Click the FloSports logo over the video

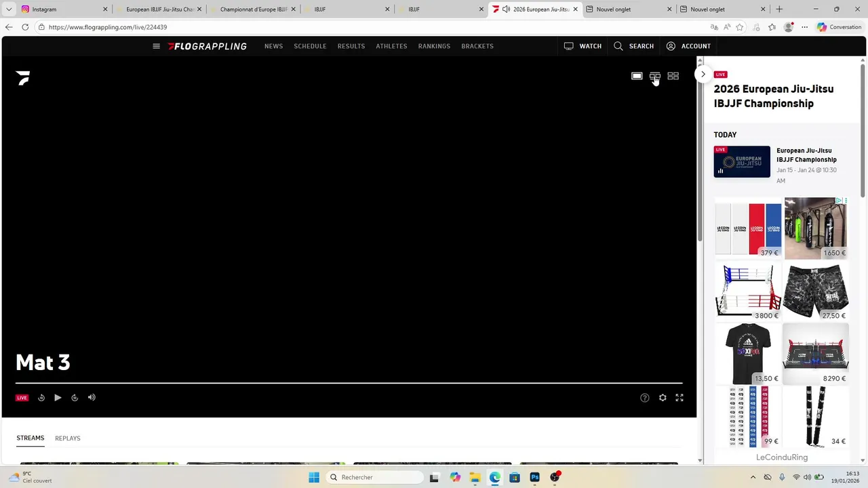23,78
